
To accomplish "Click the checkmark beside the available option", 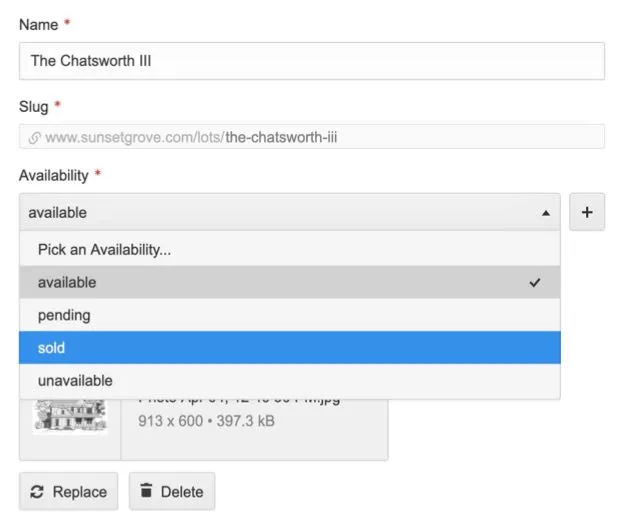I will (x=535, y=283).
